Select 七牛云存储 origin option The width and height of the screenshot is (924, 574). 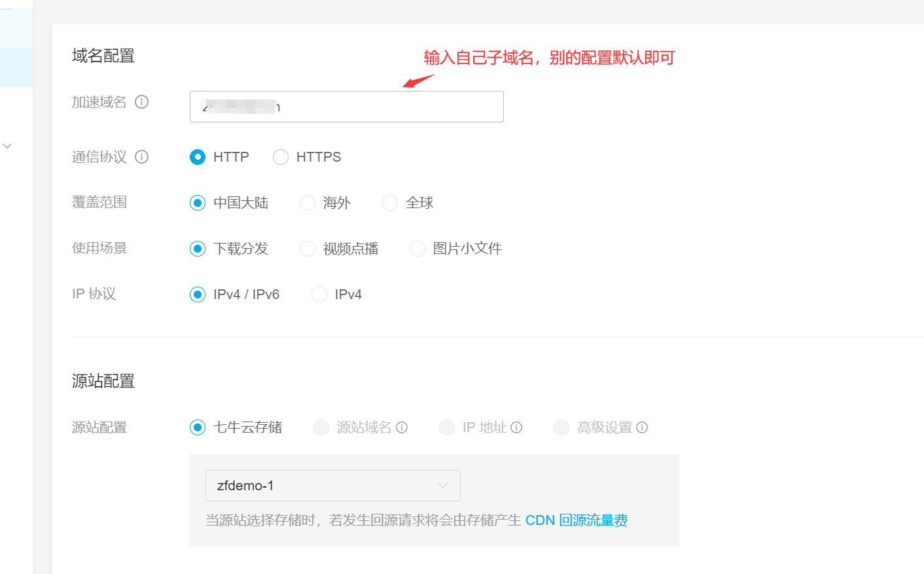coord(198,427)
